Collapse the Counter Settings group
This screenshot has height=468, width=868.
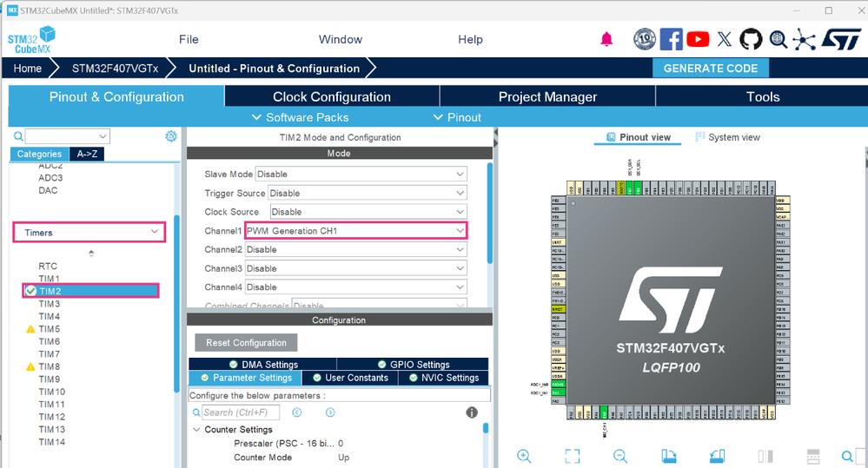[x=196, y=429]
